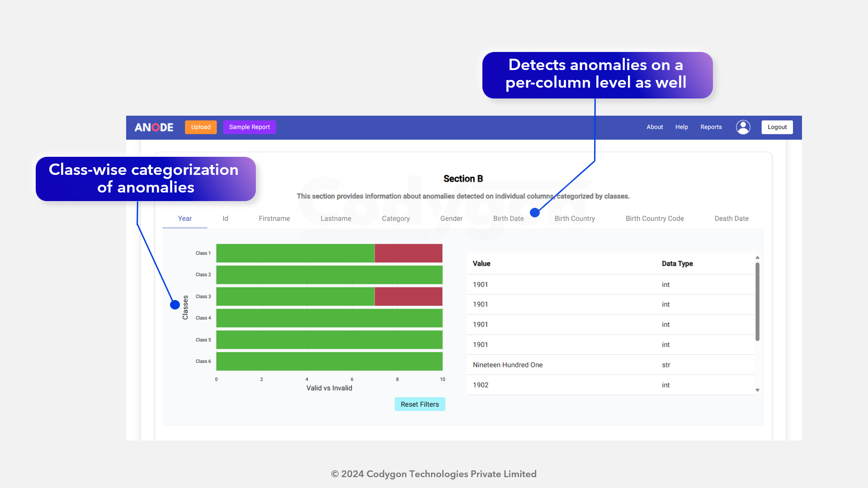The width and height of the screenshot is (868, 488).
Task: Open the Death Date tab
Action: click(x=731, y=219)
